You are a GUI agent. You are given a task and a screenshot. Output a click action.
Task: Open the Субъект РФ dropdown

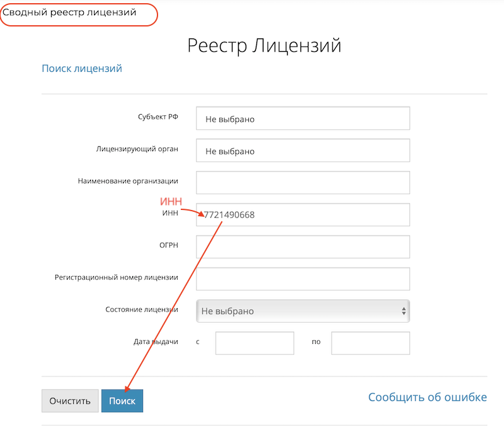(302, 119)
